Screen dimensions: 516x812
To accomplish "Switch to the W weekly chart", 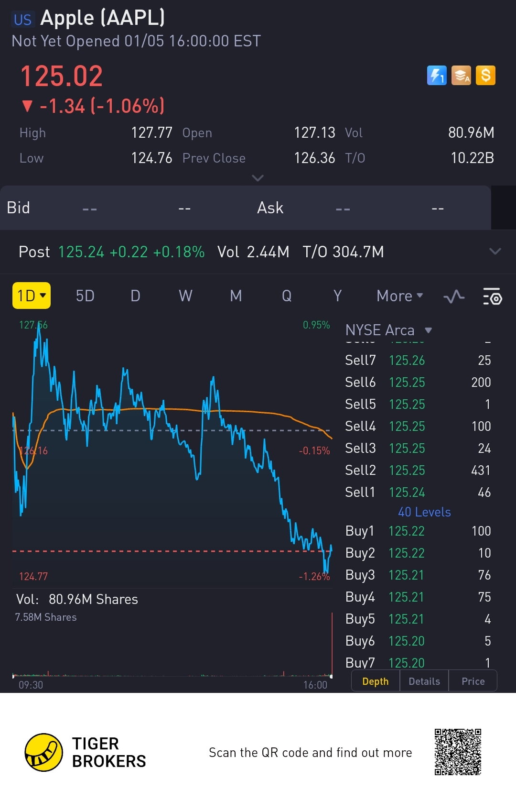I will point(185,296).
